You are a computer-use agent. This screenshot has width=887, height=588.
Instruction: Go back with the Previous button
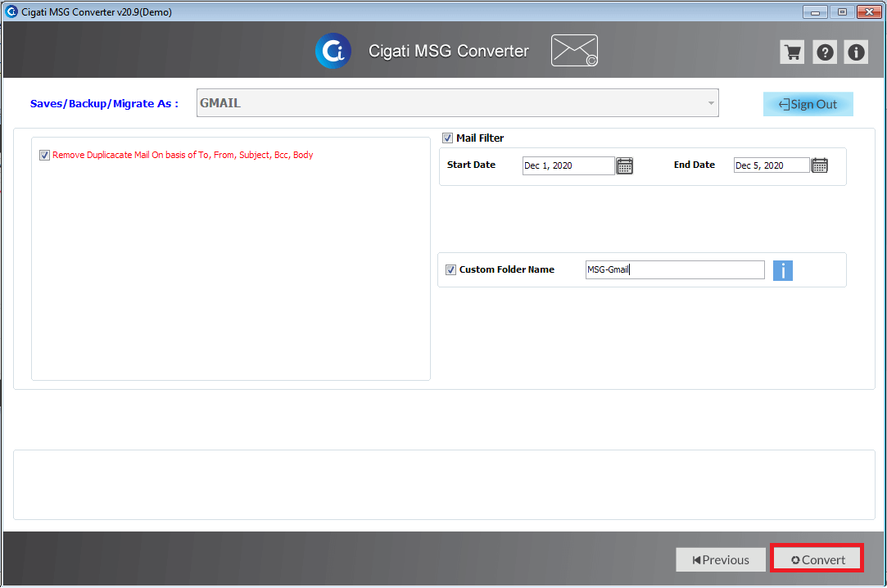click(721, 559)
